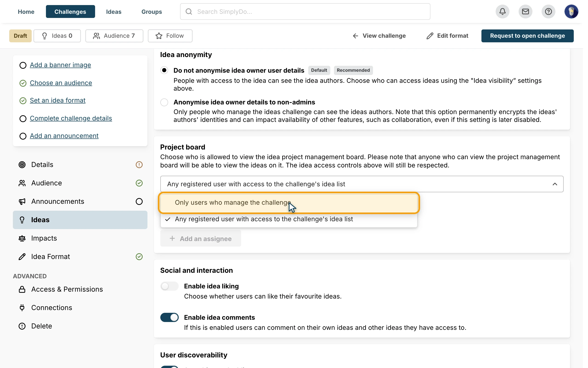Click Request to open challenge button

527,36
